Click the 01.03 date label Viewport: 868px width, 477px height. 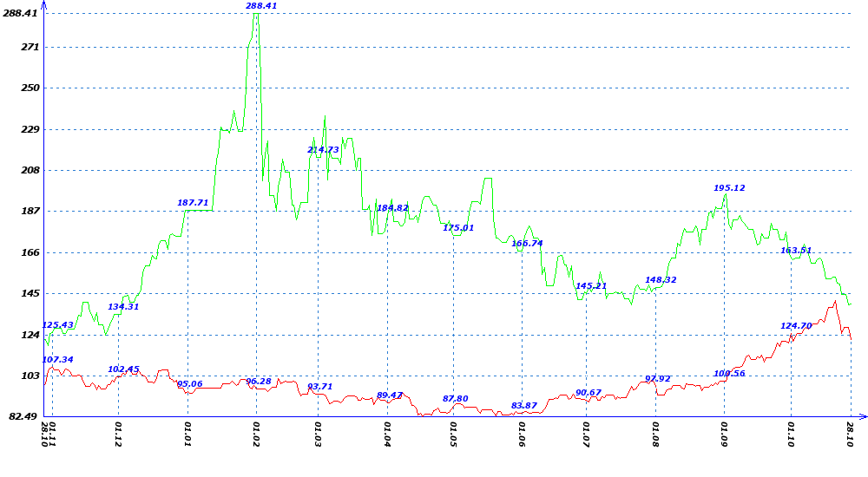[x=319, y=435]
